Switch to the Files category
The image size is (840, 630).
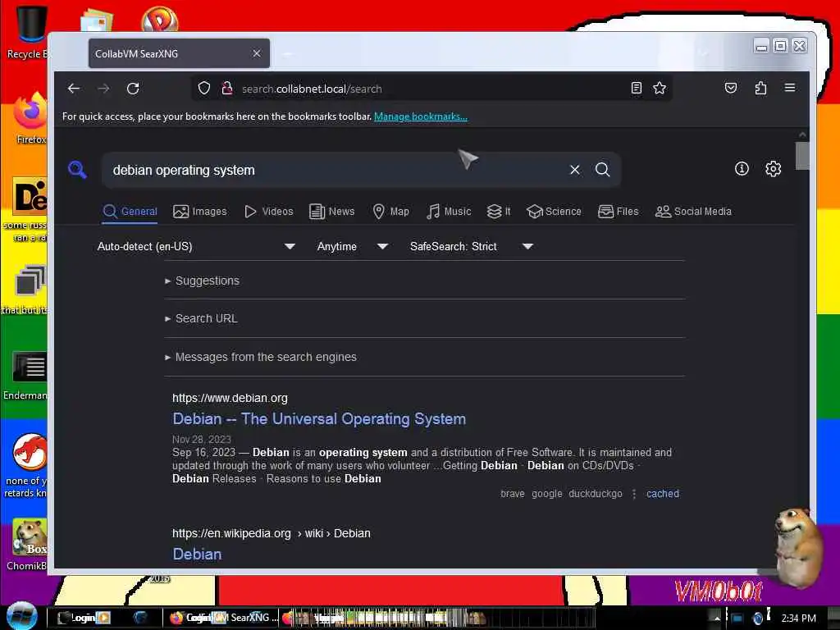[619, 211]
